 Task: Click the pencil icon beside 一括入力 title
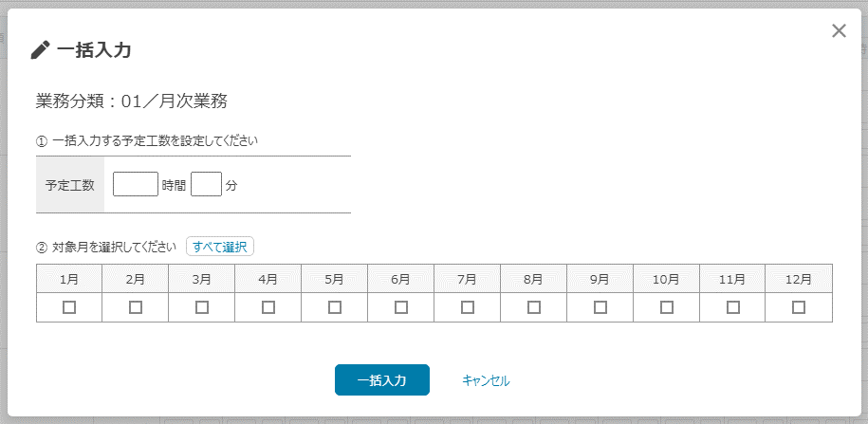(40, 50)
